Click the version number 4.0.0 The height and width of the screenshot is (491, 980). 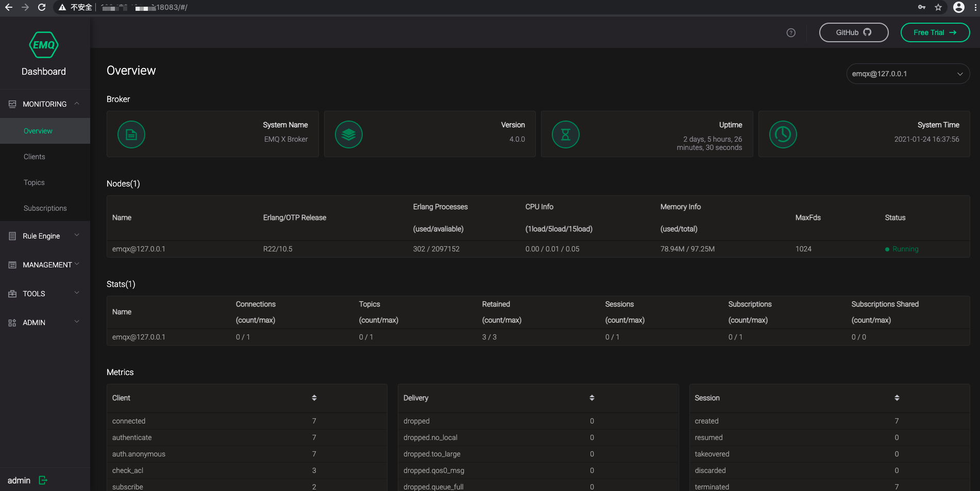517,139
